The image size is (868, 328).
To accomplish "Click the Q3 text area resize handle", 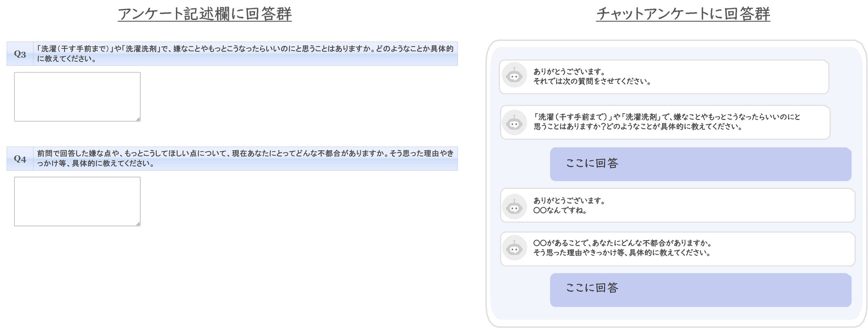I will coord(138,119).
